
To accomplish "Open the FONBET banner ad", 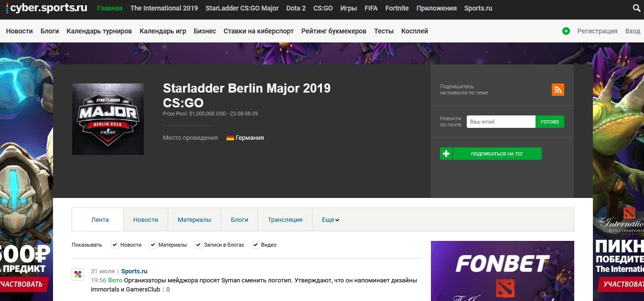I will [x=502, y=270].
